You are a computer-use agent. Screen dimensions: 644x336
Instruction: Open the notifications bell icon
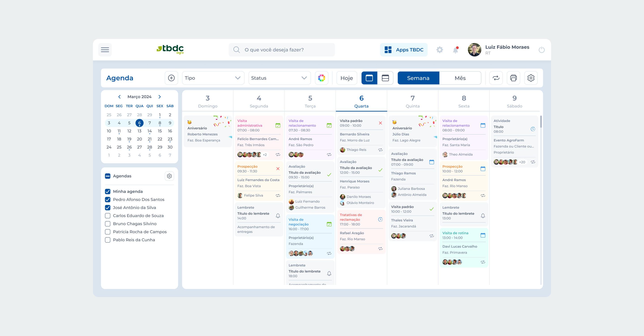(x=455, y=50)
